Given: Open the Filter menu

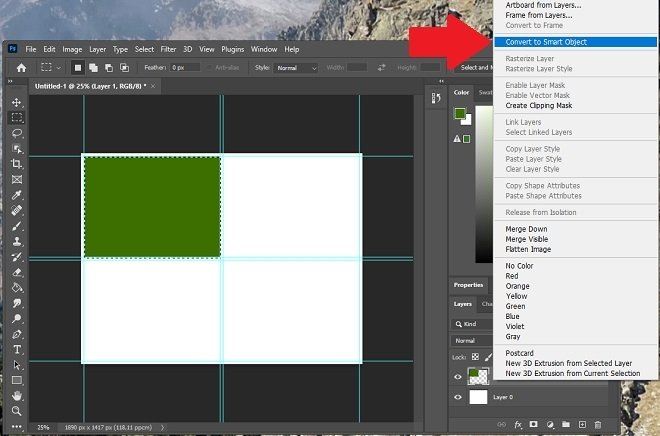Looking at the screenshot, I should [x=168, y=49].
